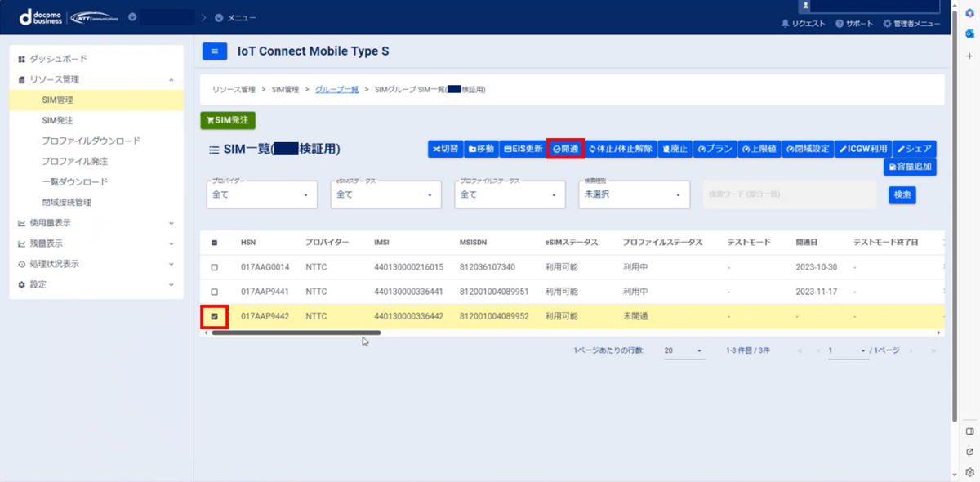
Task: Click the browser sidebar panel toggle icon
Action: 969,431
